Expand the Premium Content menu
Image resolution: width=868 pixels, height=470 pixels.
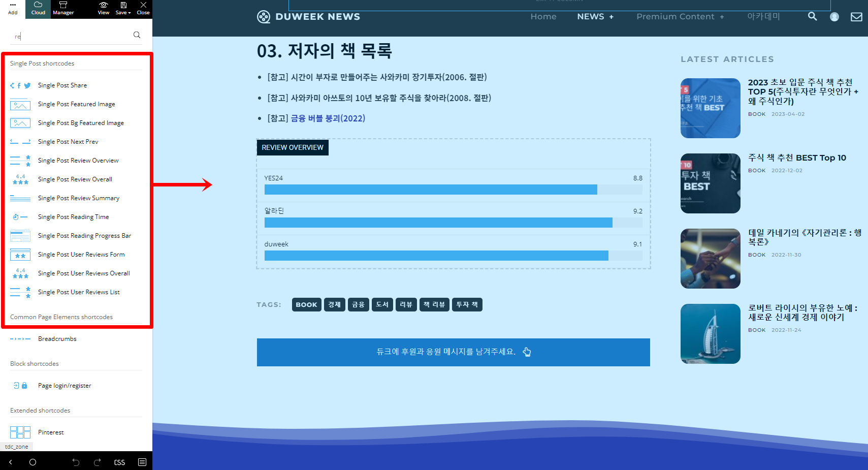coord(680,17)
